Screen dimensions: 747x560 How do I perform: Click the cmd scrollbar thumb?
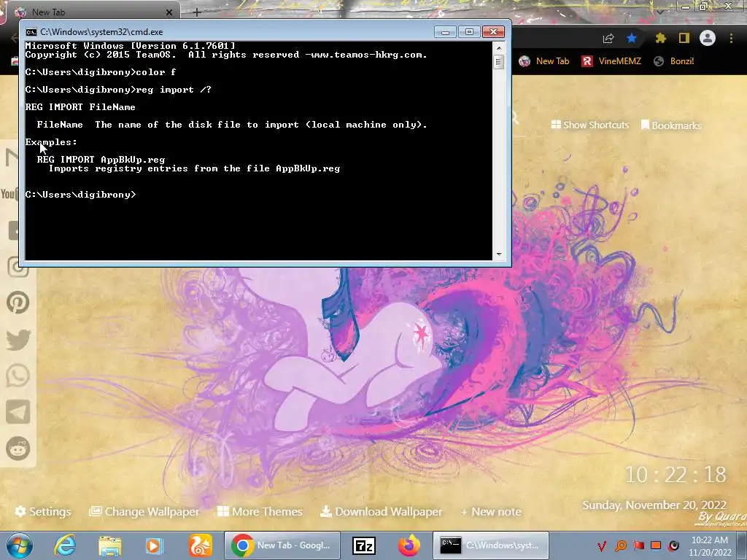(499, 62)
